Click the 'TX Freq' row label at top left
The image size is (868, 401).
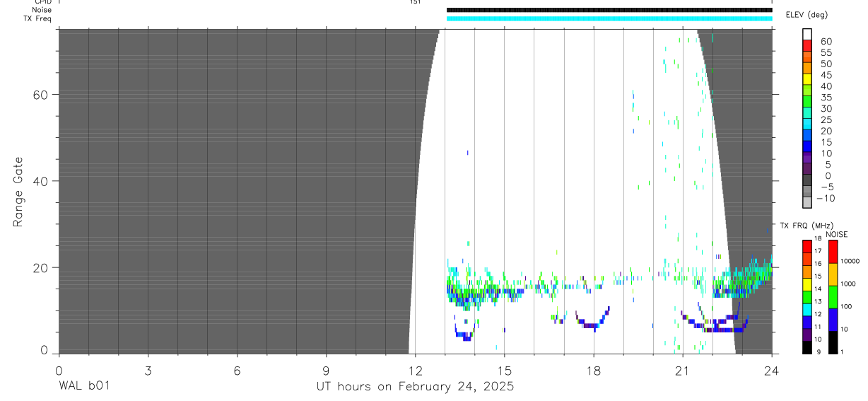click(x=37, y=18)
